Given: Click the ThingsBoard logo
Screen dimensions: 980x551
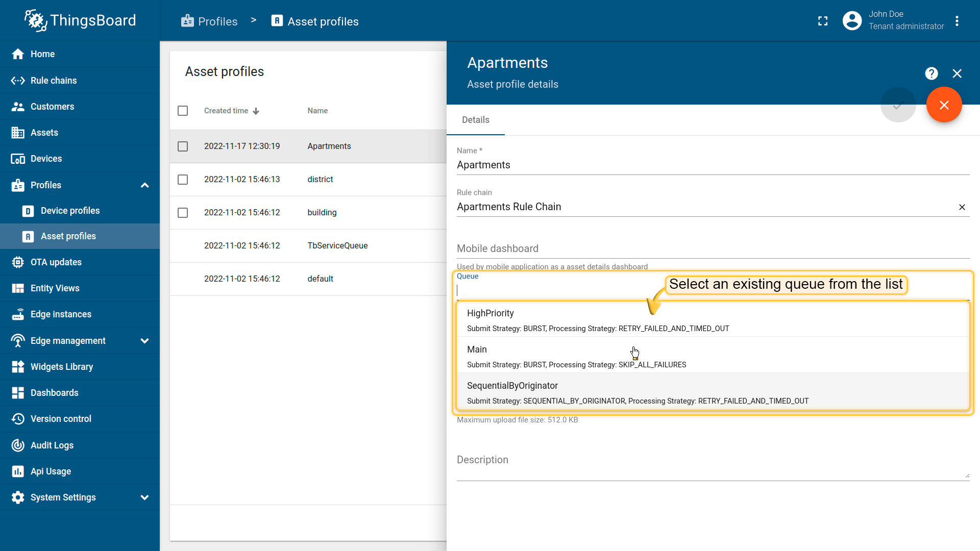Looking at the screenshot, I should pos(80,20).
